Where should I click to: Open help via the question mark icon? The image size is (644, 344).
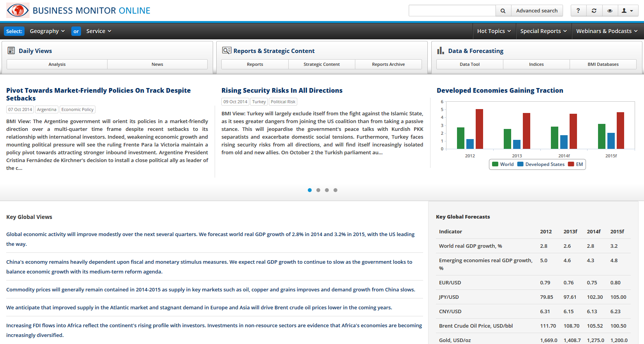578,11
